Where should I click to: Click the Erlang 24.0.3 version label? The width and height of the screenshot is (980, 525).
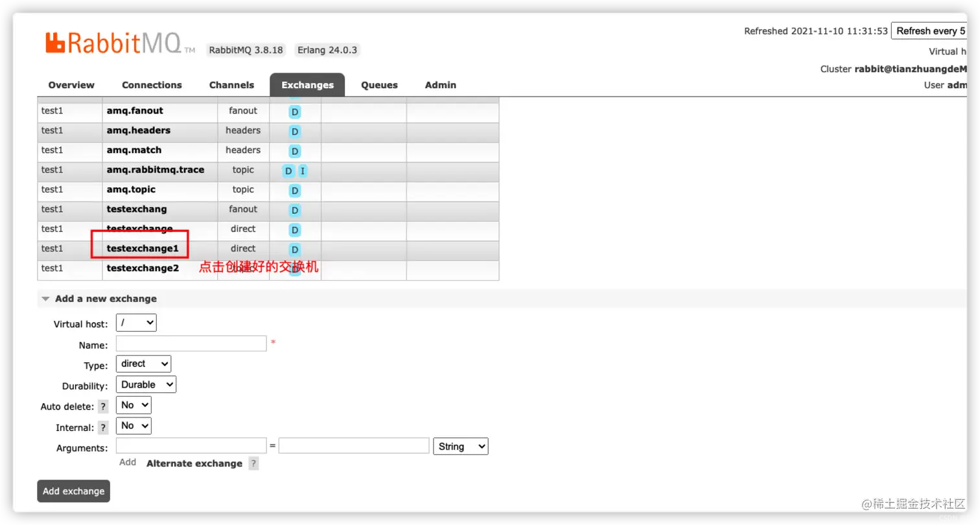[x=327, y=50]
